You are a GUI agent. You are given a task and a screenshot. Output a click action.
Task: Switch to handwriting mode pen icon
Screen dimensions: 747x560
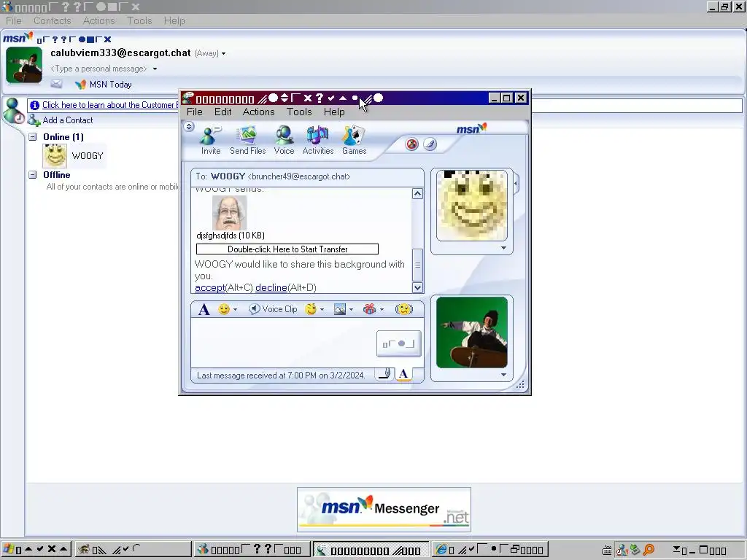click(385, 374)
